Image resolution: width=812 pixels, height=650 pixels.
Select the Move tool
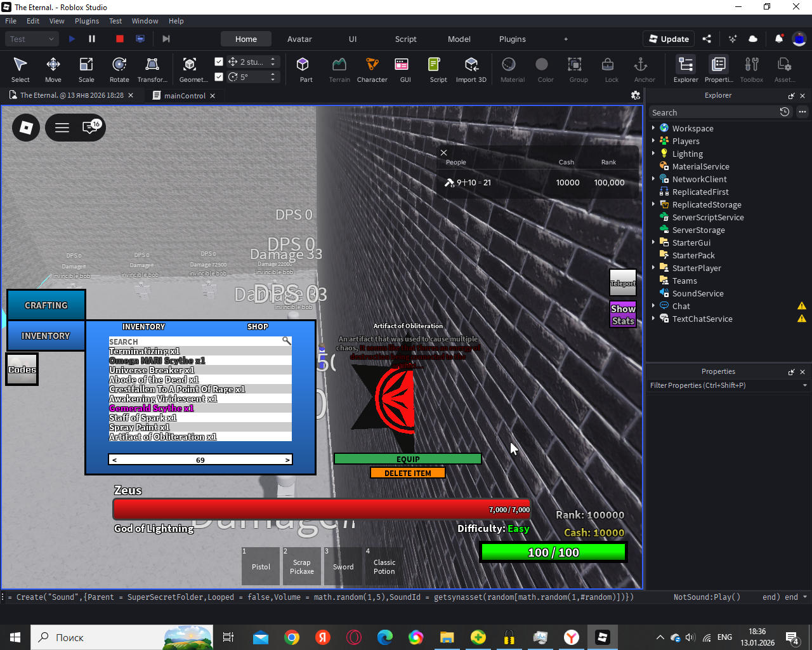(53, 69)
